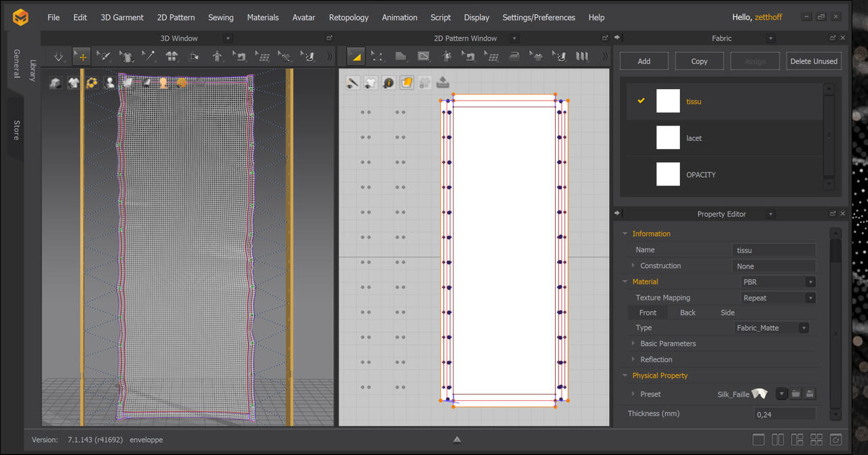The width and height of the screenshot is (868, 455).
Task: Open the Sewing menu
Action: pos(221,18)
